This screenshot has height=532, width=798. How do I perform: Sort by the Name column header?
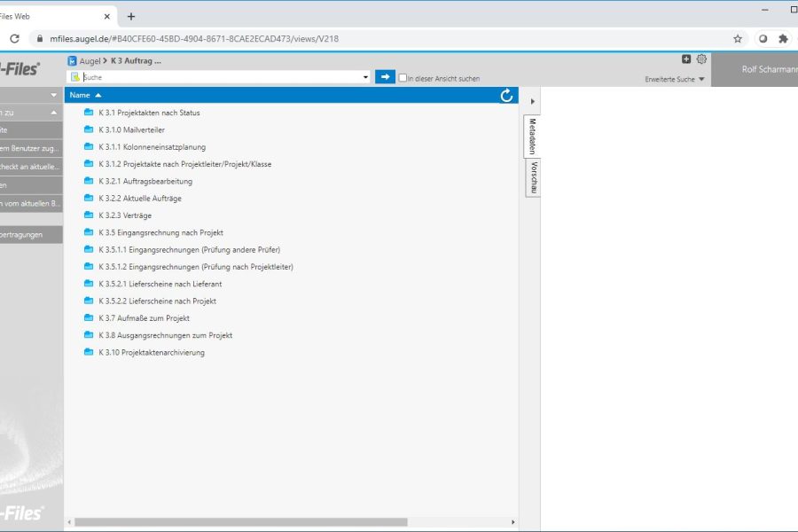pyautogui.click(x=80, y=95)
